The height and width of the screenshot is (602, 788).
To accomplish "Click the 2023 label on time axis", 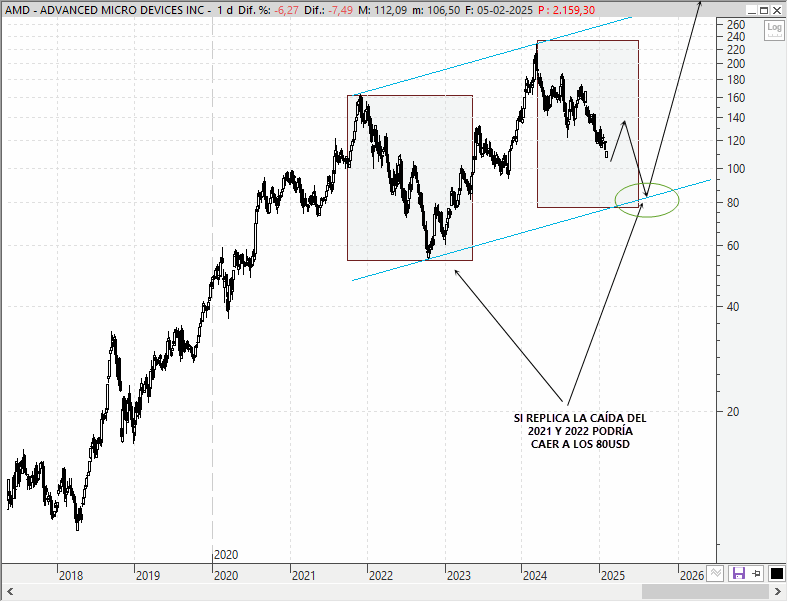I will 458,575.
